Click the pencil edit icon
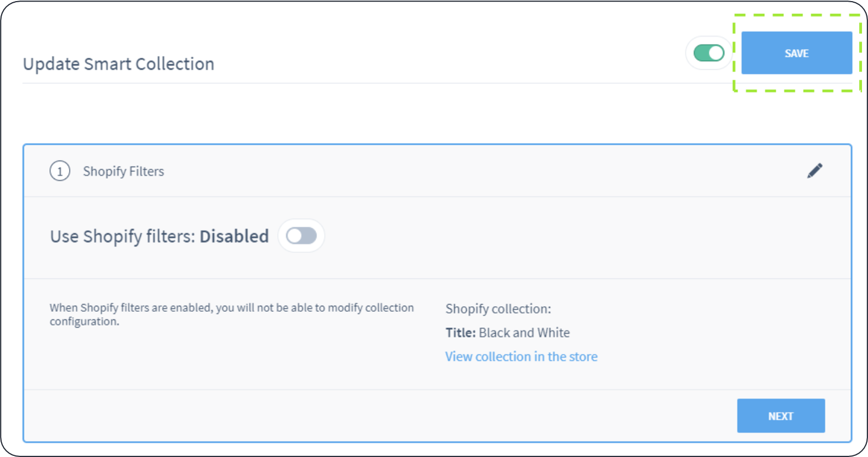Image resolution: width=868 pixels, height=457 pixels. [x=815, y=171]
